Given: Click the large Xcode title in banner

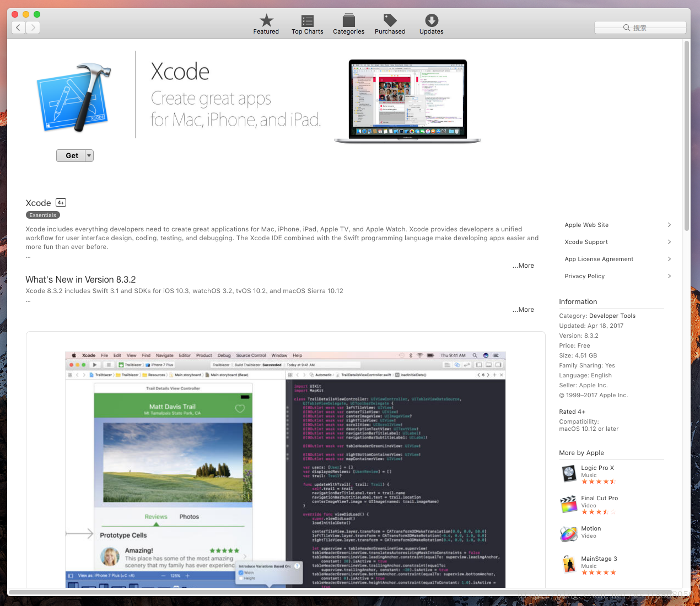Looking at the screenshot, I should click(x=180, y=72).
